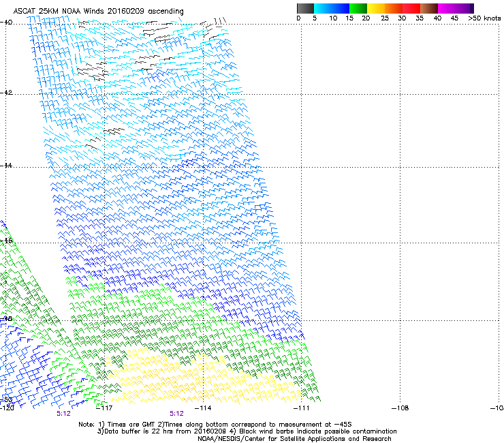Image resolution: width=504 pixels, height=443 pixels.
Task: Click the -117 longitude label
Action: point(104,408)
